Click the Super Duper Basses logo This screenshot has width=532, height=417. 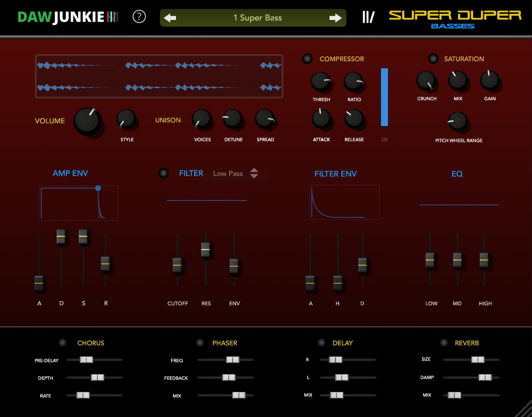pos(455,19)
